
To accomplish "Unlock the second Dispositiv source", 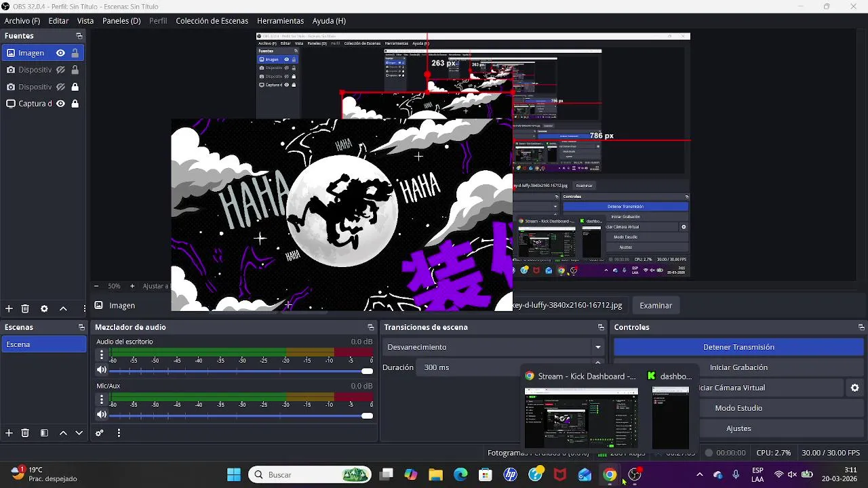I will pyautogui.click(x=75, y=87).
